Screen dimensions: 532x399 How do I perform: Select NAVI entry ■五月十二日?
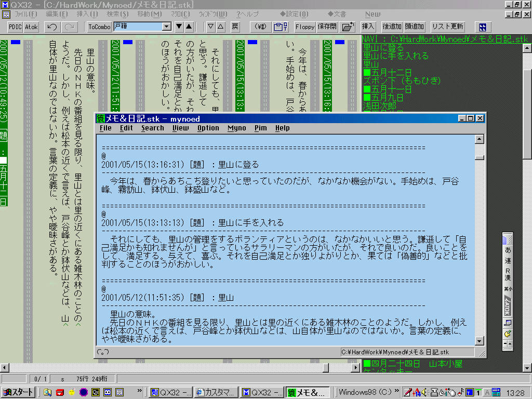pyautogui.click(x=387, y=72)
